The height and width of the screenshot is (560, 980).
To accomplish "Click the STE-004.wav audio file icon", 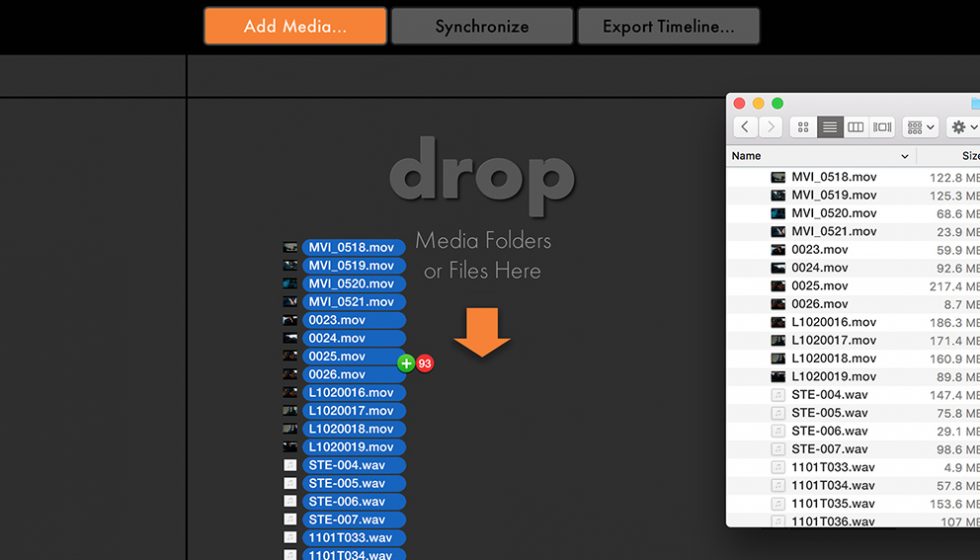I will [x=778, y=395].
